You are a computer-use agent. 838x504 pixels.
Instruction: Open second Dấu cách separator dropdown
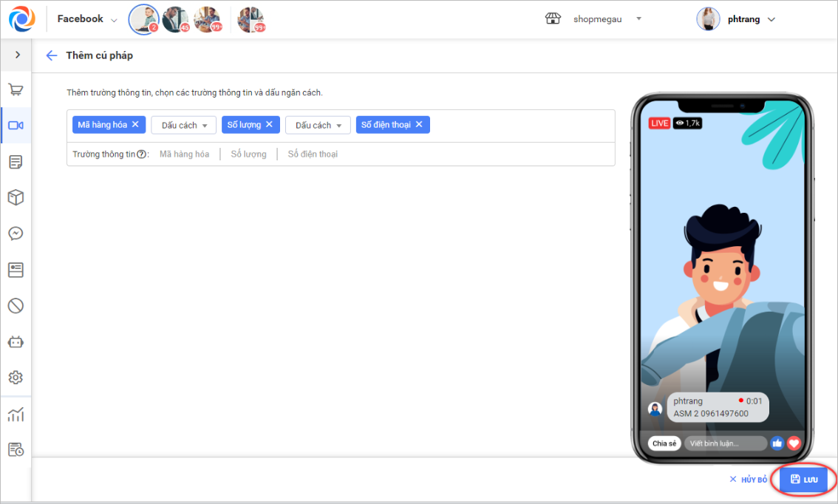[318, 125]
